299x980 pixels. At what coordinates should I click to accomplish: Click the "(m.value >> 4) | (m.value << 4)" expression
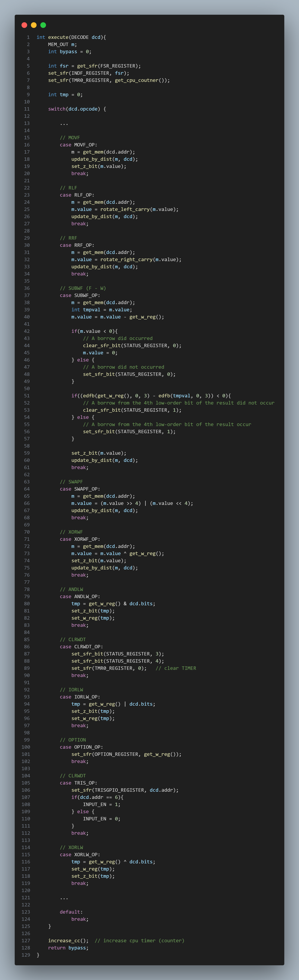(145, 503)
